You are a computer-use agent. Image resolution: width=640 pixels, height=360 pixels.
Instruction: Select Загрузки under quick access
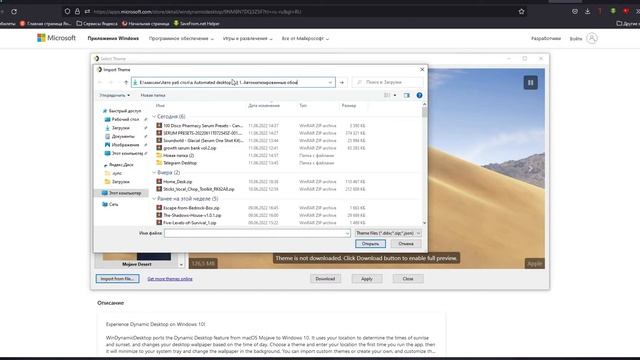coord(117,128)
